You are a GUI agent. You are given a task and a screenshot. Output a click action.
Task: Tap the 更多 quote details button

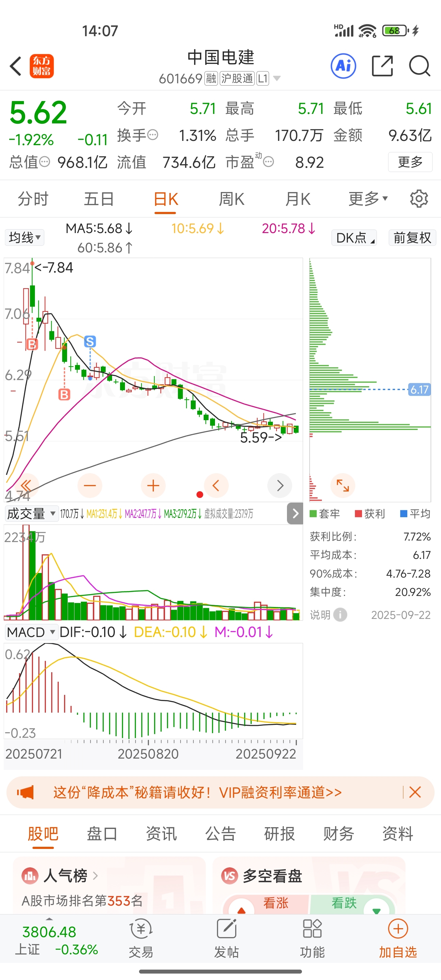tap(410, 162)
